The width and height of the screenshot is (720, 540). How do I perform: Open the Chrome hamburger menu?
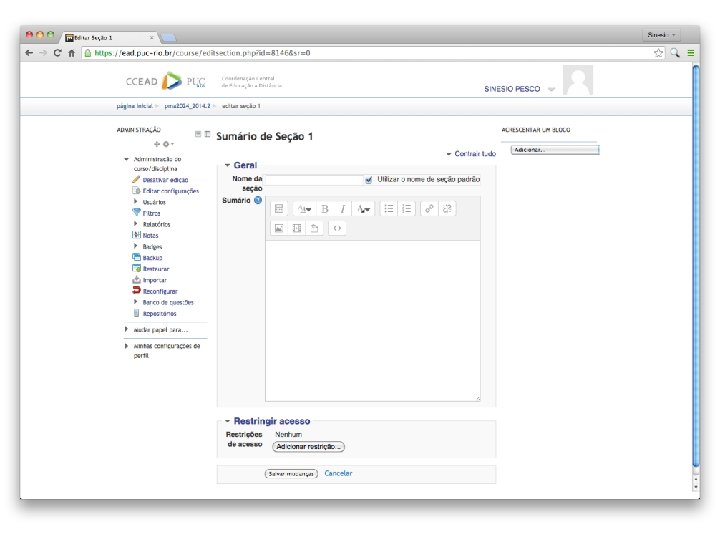point(691,53)
